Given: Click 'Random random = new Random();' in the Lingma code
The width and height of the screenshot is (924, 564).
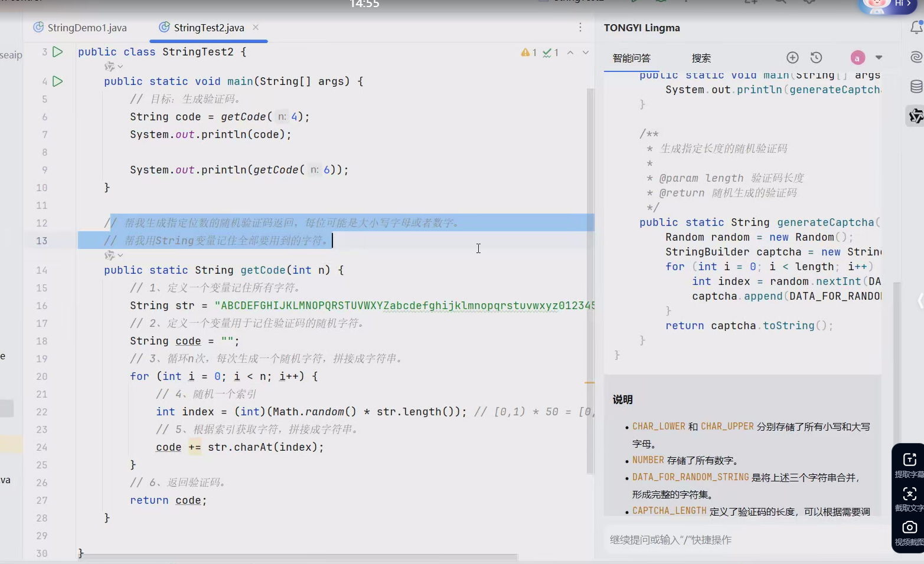Looking at the screenshot, I should (759, 237).
